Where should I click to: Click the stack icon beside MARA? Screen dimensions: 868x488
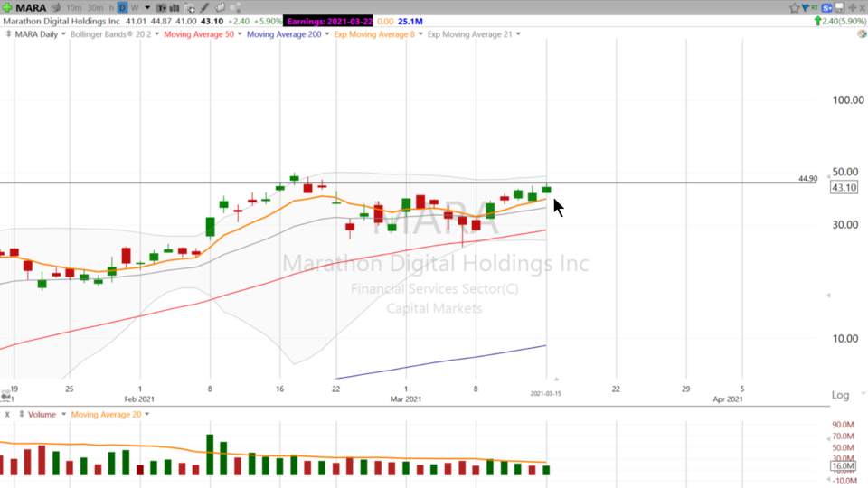56,8
